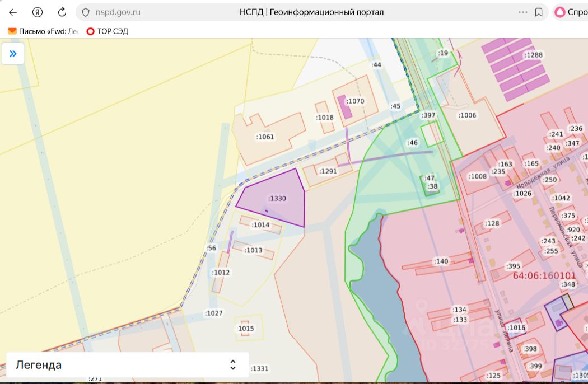The height and width of the screenshot is (384, 588).
Task: Open the 'ТОР СЭД' bookmark
Action: coord(108,31)
